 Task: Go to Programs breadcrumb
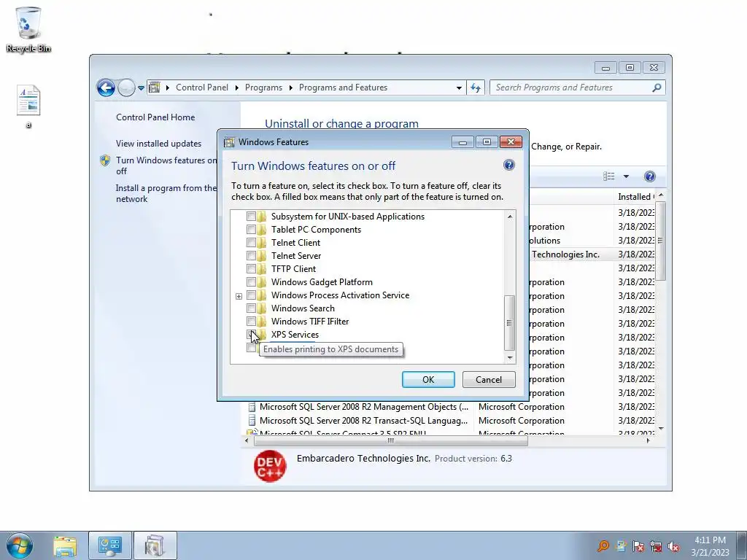tap(263, 87)
